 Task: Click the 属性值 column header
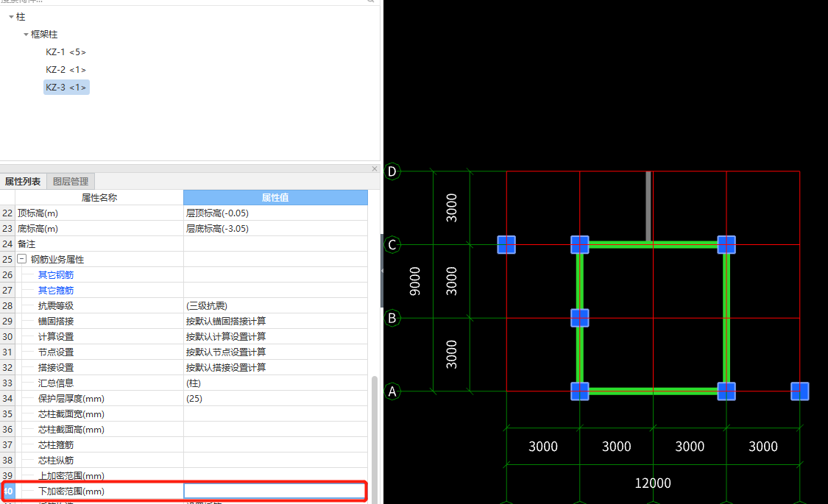pos(275,197)
